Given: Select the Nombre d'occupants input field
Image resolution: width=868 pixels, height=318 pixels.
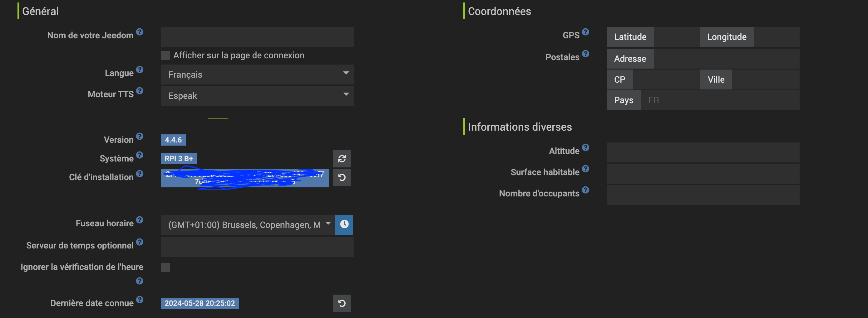Looking at the screenshot, I should pyautogui.click(x=703, y=195).
